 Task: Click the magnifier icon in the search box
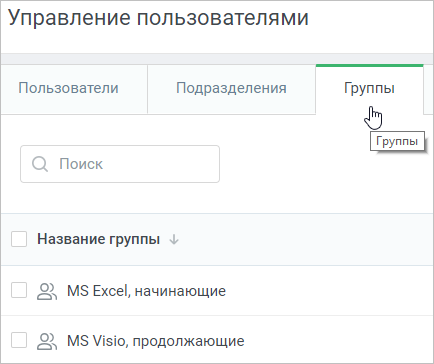point(40,164)
